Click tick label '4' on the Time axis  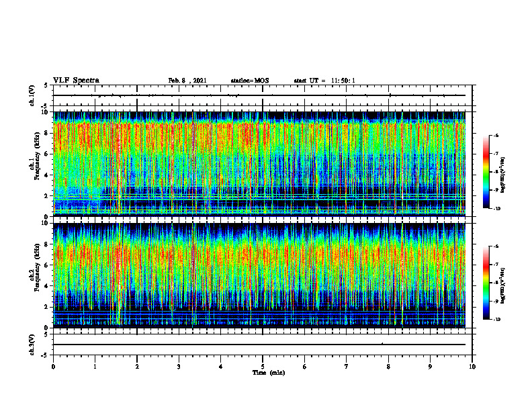pyautogui.click(x=221, y=367)
